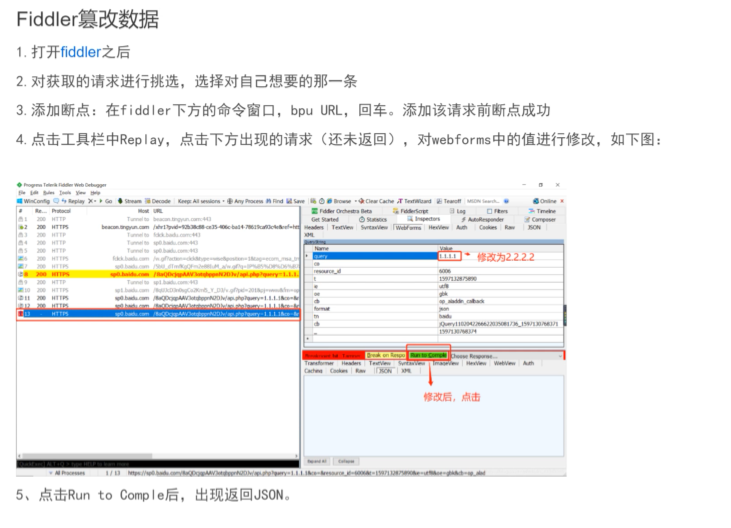This screenshot has width=731, height=528.
Task: Click the Online status globe
Action: (536, 201)
